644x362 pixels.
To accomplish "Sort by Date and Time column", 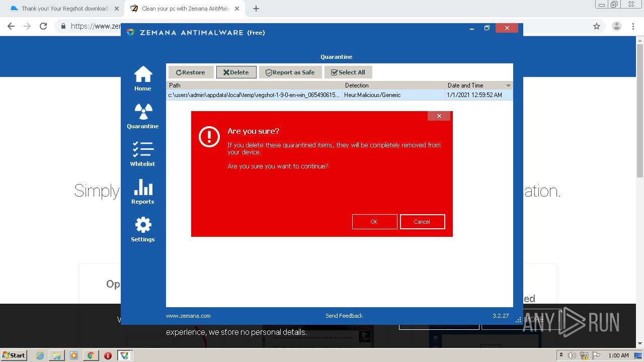I will coord(478,85).
